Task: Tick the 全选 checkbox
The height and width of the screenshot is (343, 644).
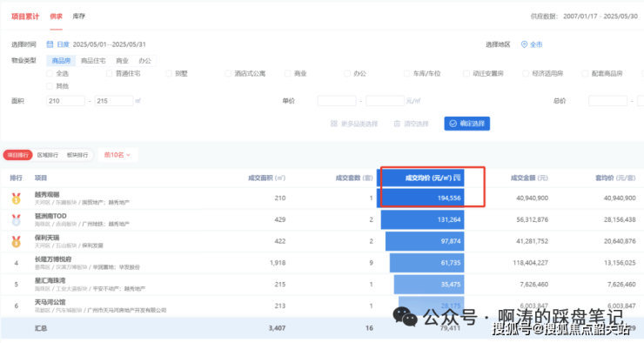Action: (50, 73)
